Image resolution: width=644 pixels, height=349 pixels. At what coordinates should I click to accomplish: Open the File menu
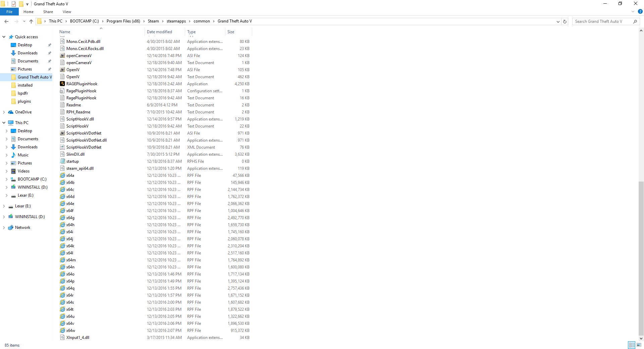tap(9, 12)
